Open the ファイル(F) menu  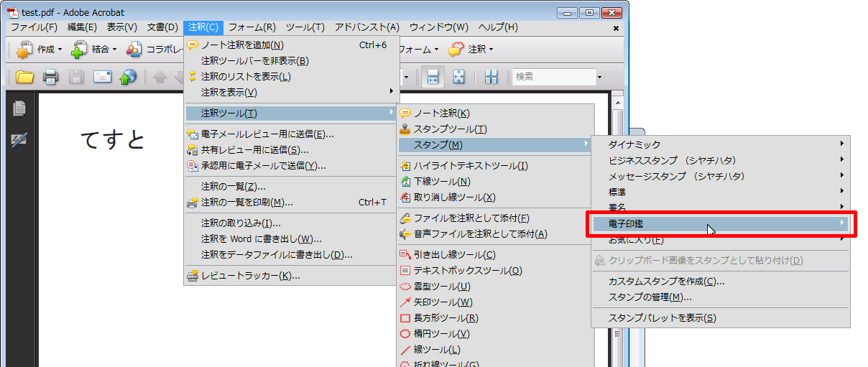(x=34, y=27)
